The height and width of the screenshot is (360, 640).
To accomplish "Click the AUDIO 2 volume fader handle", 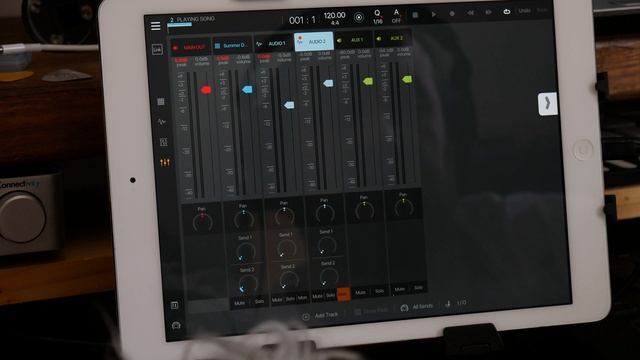I will click(x=328, y=83).
